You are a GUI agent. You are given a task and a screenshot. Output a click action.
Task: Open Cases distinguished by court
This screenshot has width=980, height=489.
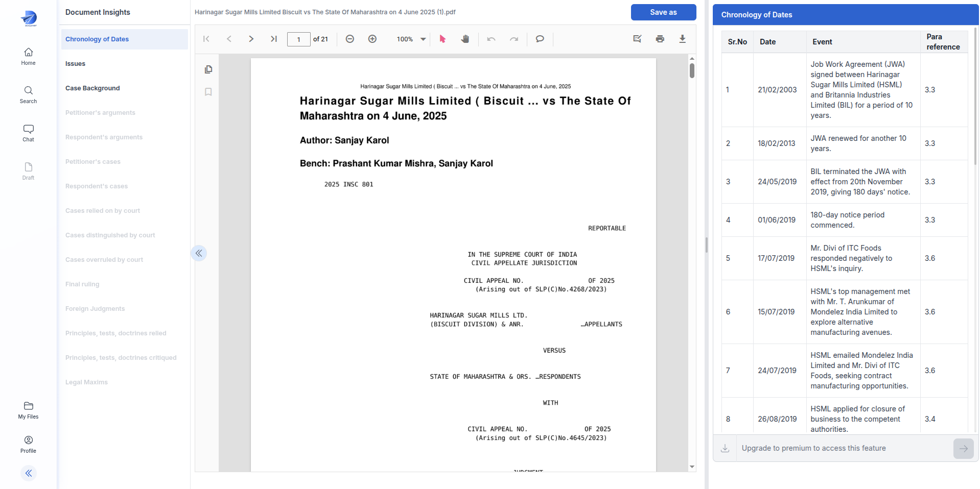pyautogui.click(x=125, y=235)
